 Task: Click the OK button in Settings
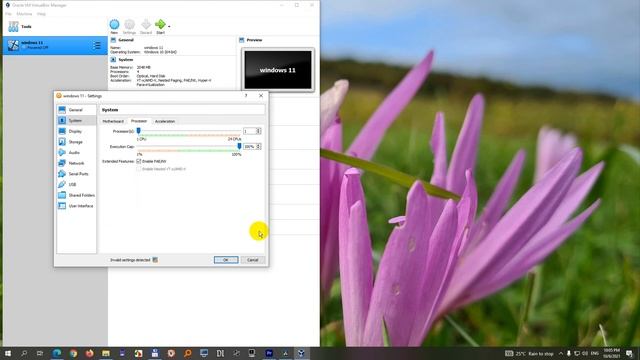tap(226, 260)
